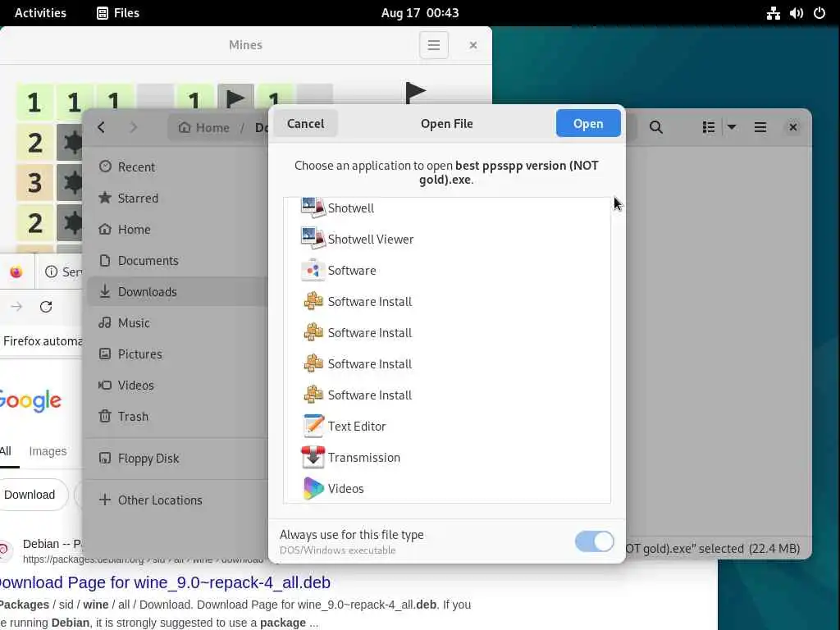
Task: Open the Files app menu in top bar
Action: pyautogui.click(x=118, y=13)
